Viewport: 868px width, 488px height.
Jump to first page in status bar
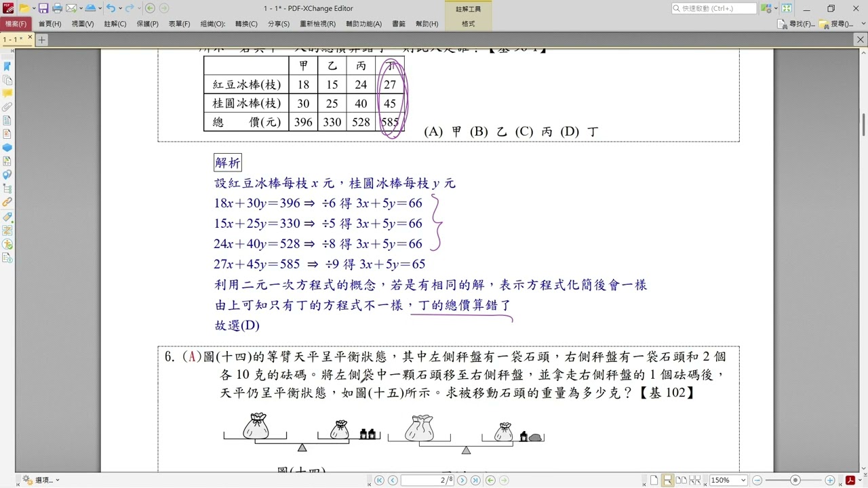pyautogui.click(x=378, y=480)
